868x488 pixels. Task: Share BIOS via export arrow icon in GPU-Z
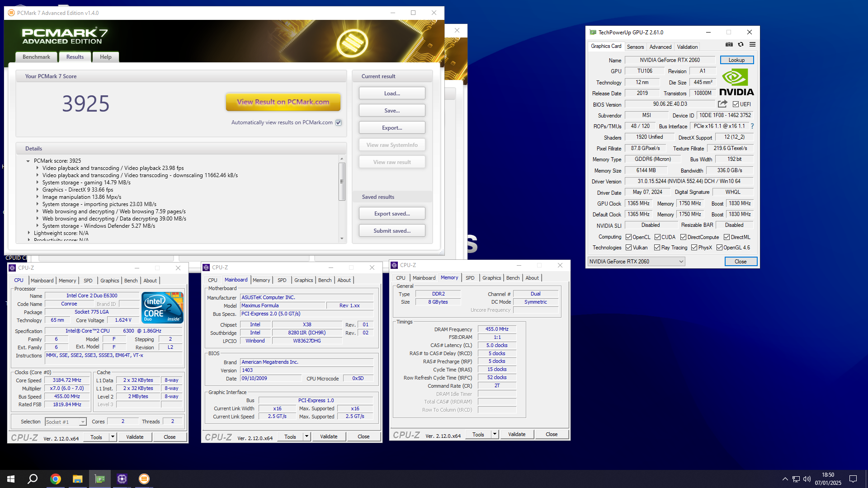pyautogui.click(x=722, y=104)
